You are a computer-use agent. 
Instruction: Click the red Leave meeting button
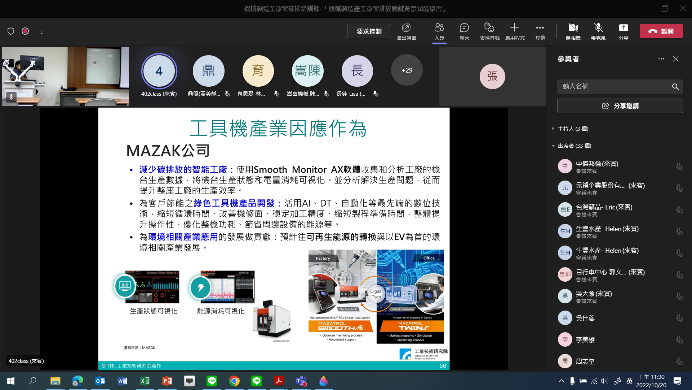tap(661, 31)
